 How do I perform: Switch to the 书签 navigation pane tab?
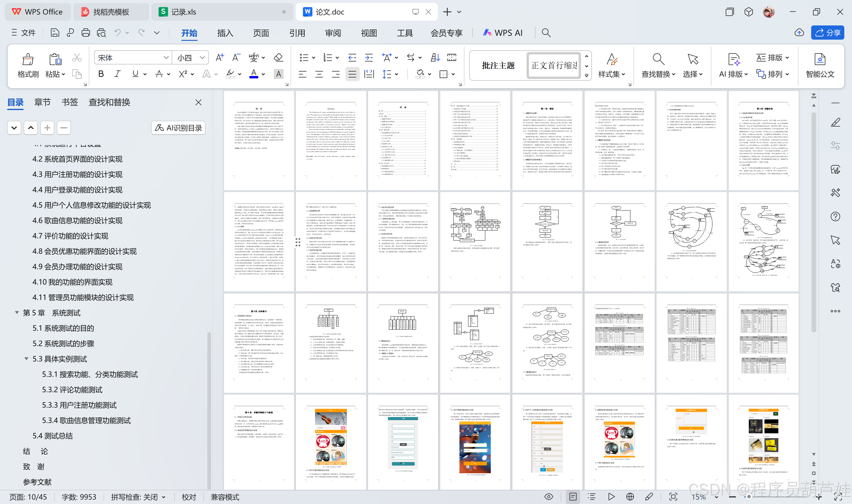coord(70,102)
